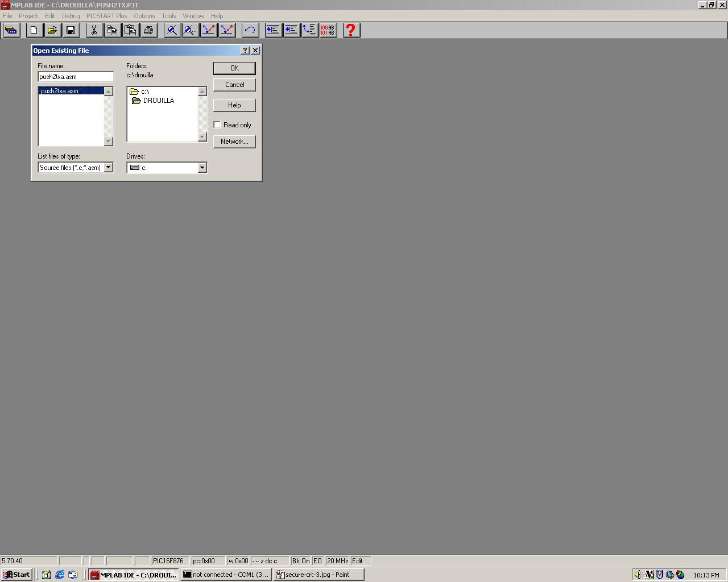Click the copy toolbar icon
Image resolution: width=728 pixels, height=582 pixels.
pos(113,30)
